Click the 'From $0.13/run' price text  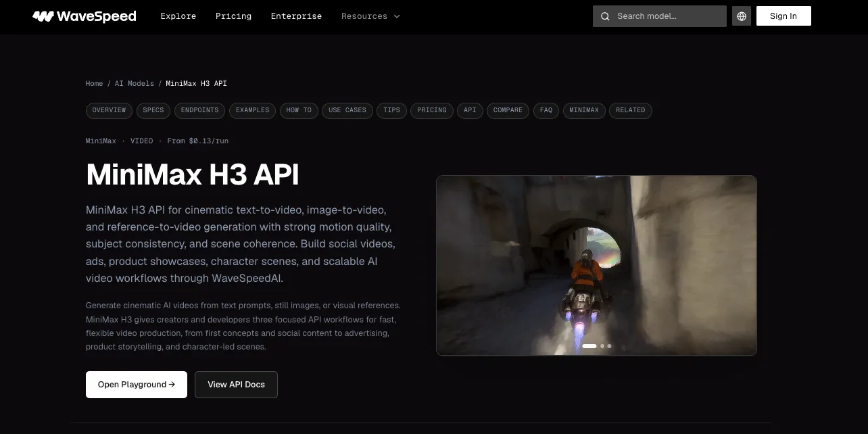[x=197, y=141]
